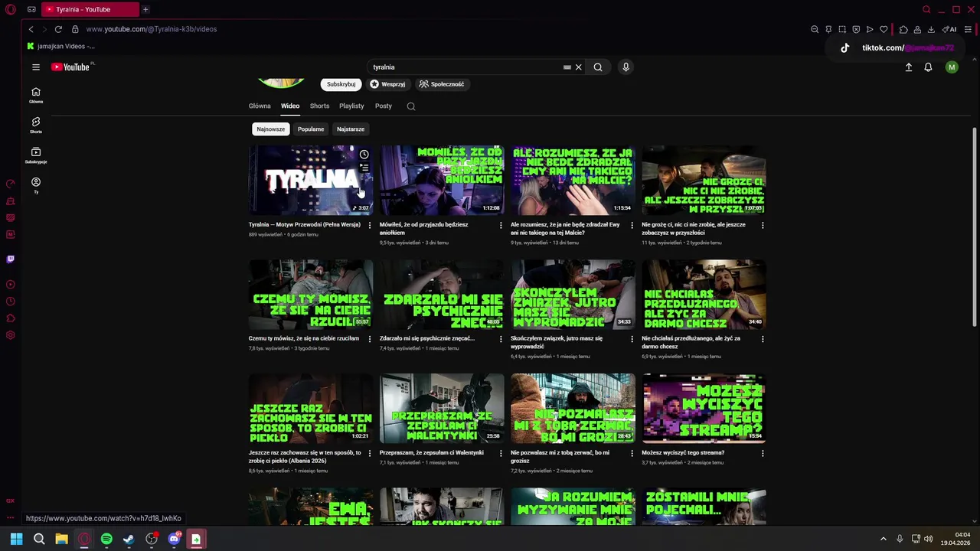Viewport: 980px width, 551px height.
Task: Select the Wideo channel tab
Action: 290,106
